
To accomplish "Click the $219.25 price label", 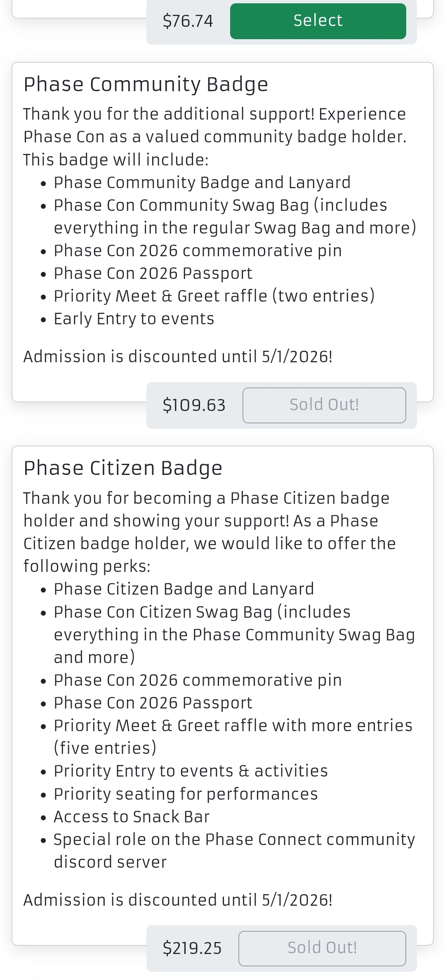I will click(192, 948).
